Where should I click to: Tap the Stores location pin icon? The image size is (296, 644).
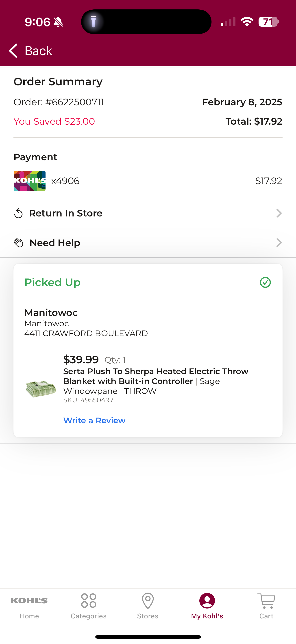pos(148,601)
